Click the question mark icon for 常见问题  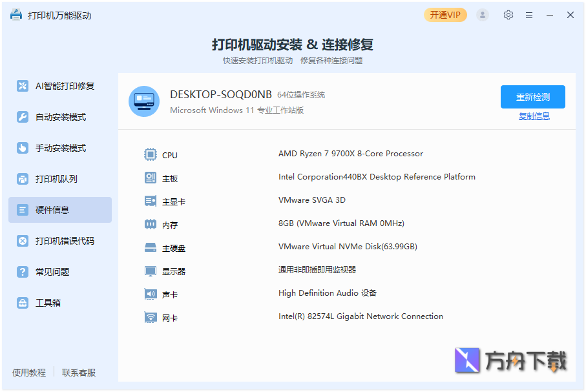point(23,272)
